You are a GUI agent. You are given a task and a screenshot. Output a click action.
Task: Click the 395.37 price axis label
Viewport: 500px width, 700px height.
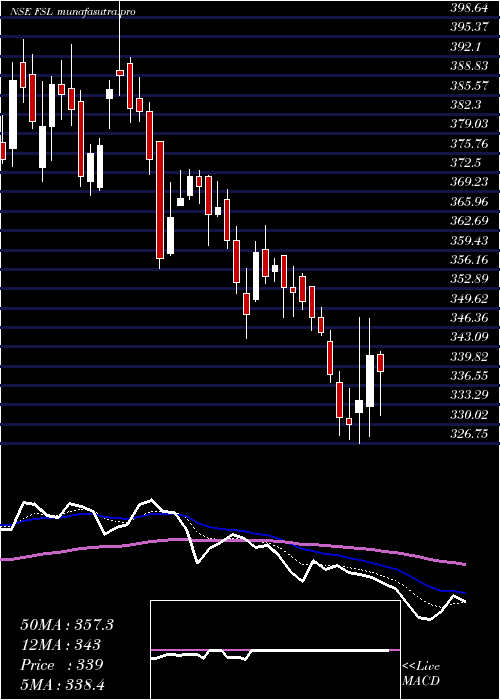tap(469, 27)
